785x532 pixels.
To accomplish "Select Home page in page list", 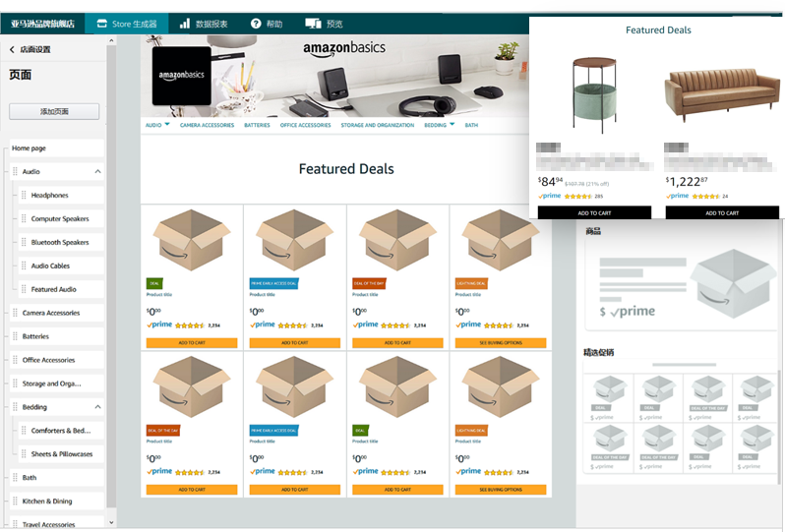I will point(57,148).
